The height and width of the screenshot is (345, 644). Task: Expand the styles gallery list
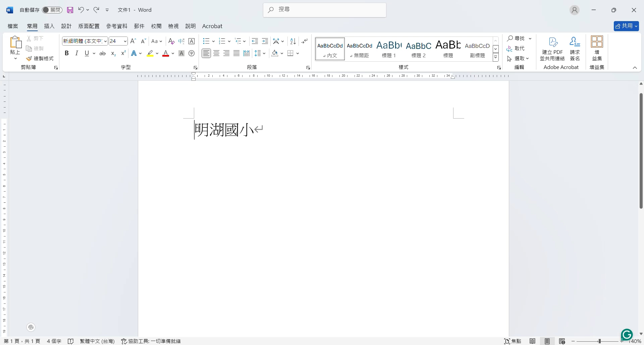click(495, 58)
